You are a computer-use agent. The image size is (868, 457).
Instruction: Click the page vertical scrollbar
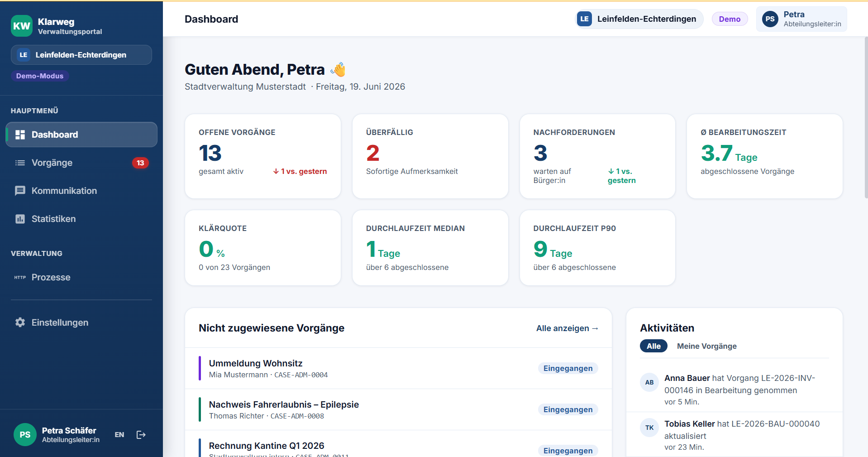[x=866, y=118]
